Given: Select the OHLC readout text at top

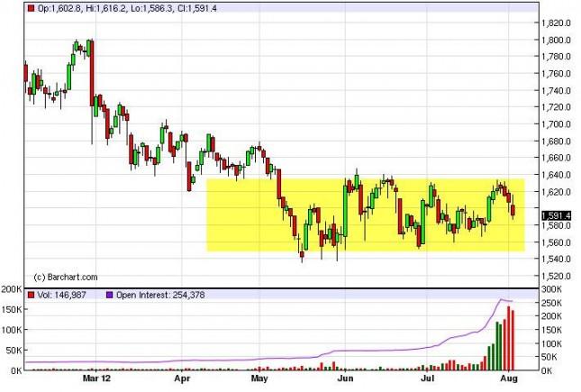Looking at the screenshot, I should click(x=127, y=8).
